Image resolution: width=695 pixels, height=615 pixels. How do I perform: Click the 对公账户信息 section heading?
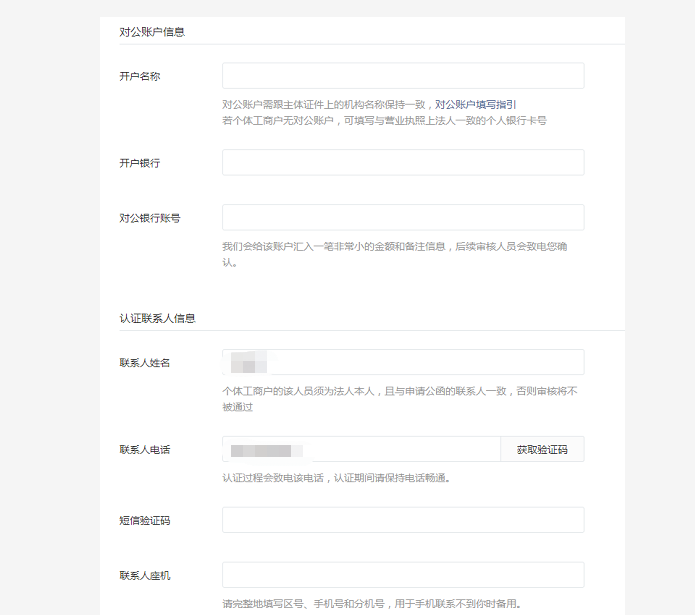(x=152, y=31)
